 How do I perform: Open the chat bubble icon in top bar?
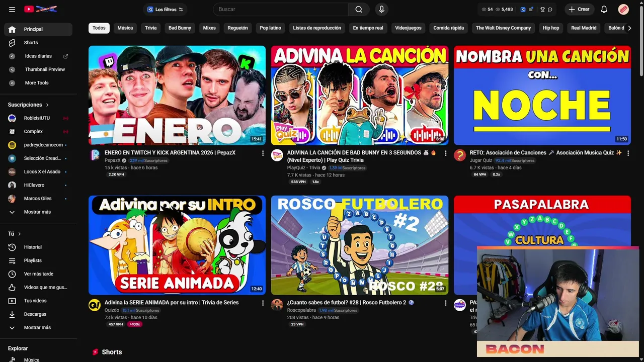pos(550,9)
